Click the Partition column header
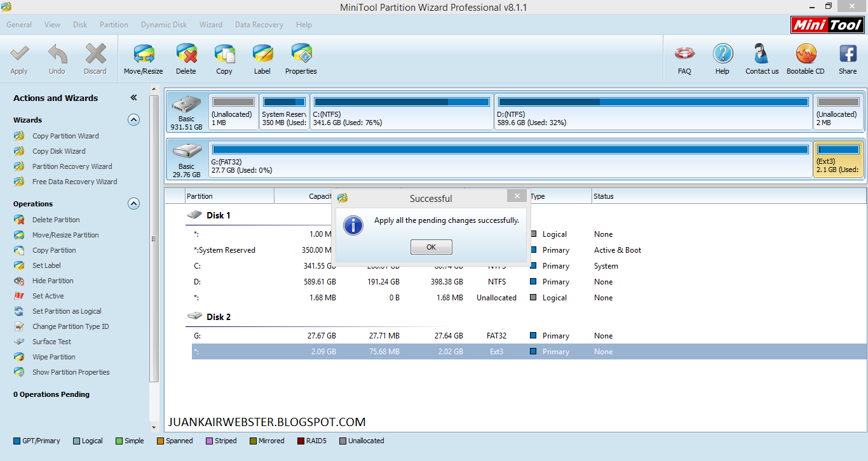The image size is (868, 461). tap(229, 196)
